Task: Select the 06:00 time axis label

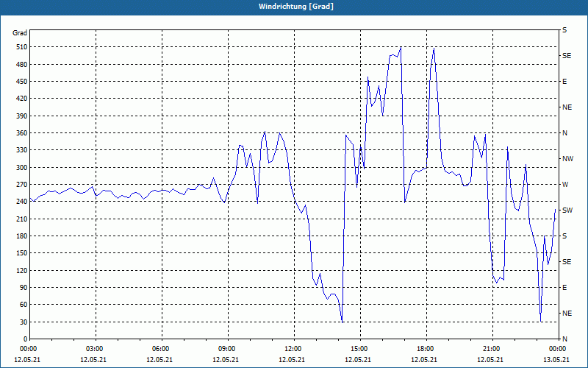Action: [162, 349]
